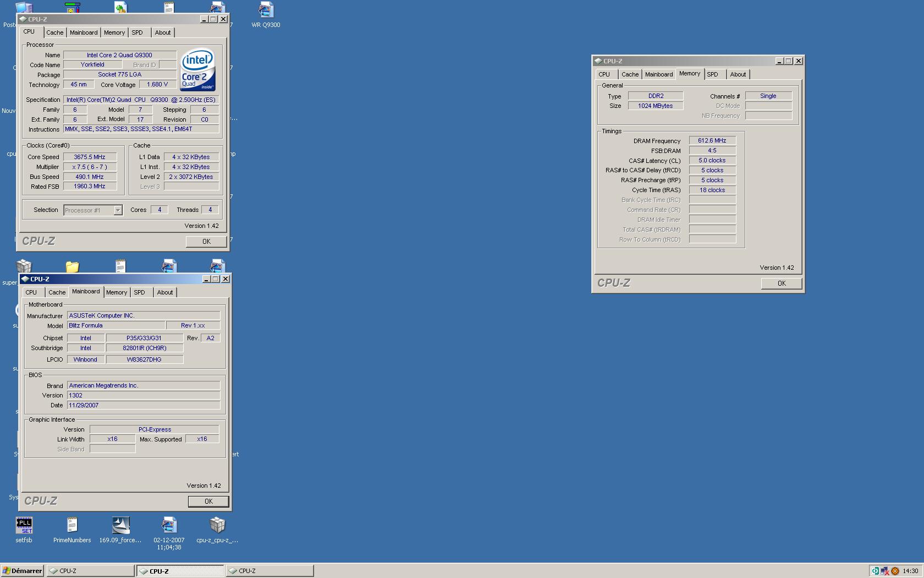The image size is (924, 578).
Task: Open Mainboard tab in the top-left CPU-Z window
Action: (84, 32)
